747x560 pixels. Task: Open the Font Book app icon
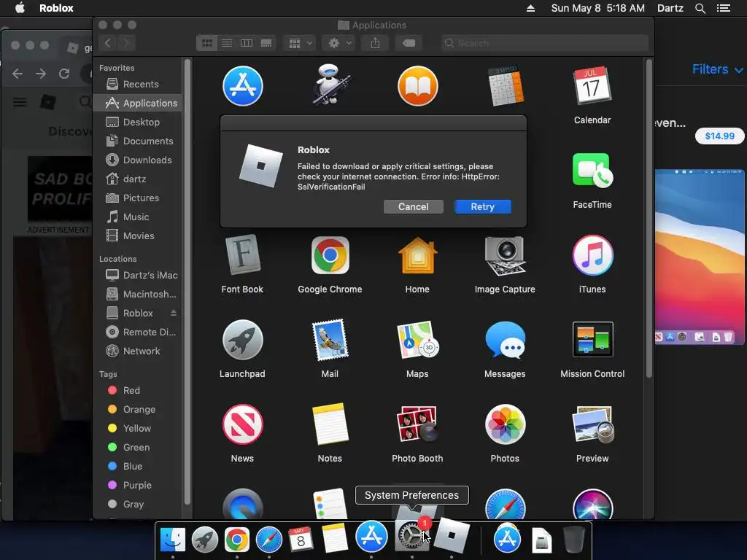tap(242, 255)
